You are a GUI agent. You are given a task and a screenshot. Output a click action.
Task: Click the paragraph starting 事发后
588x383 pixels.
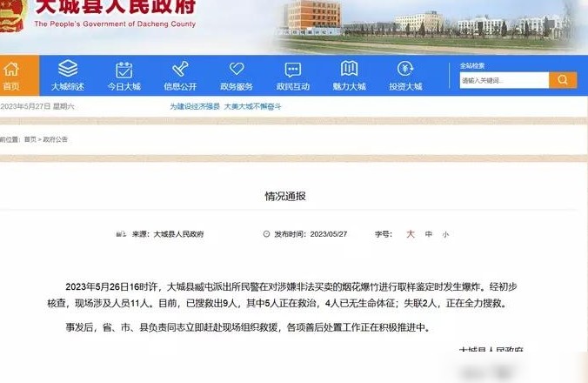(x=248, y=327)
